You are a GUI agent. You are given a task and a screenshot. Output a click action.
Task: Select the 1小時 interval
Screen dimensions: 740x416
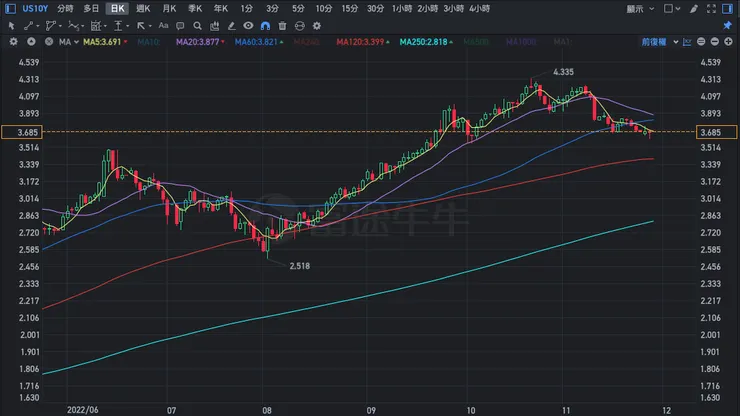(x=402, y=8)
